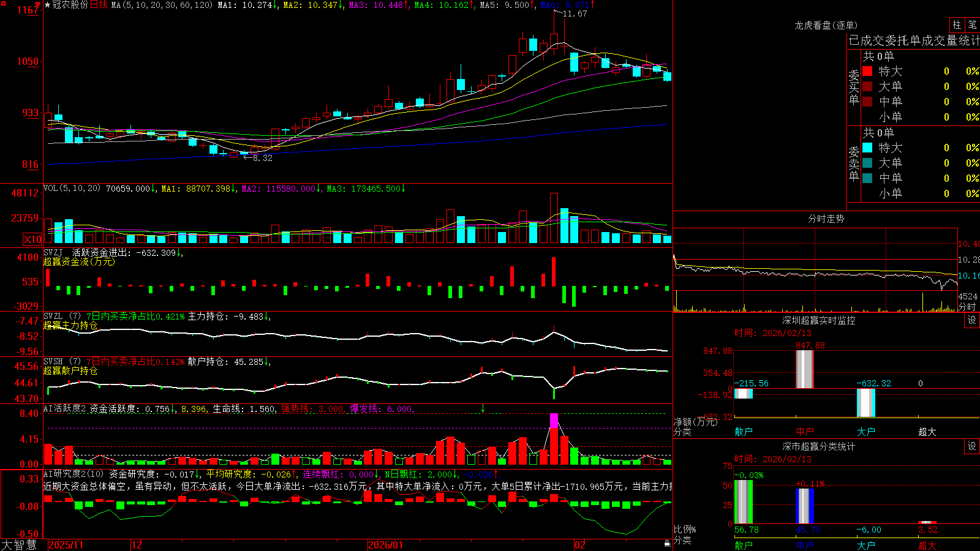
Task: Click the 3.52 超大 value in 分类统计
Action: point(927,530)
